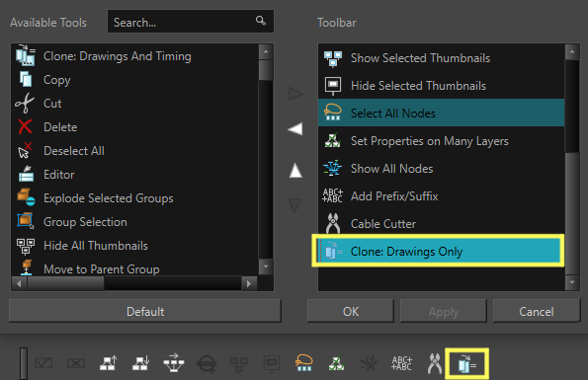Image resolution: width=588 pixels, height=380 pixels.
Task: Select the Cable Cutter icon in bottom toolbar
Action: 435,363
